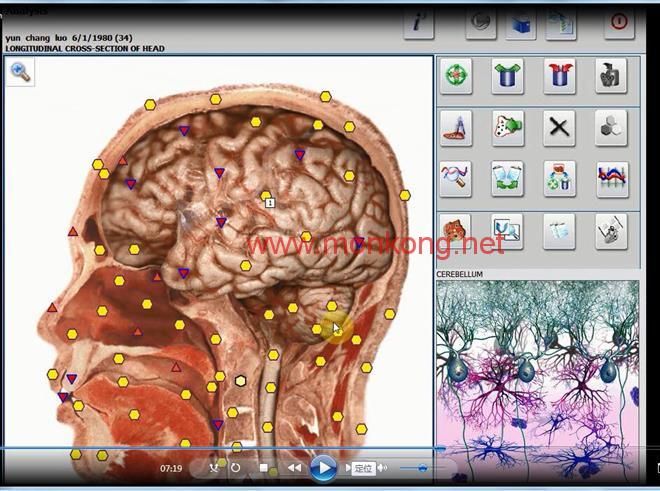Click the organ with recycle symbol icon

[x=559, y=179]
